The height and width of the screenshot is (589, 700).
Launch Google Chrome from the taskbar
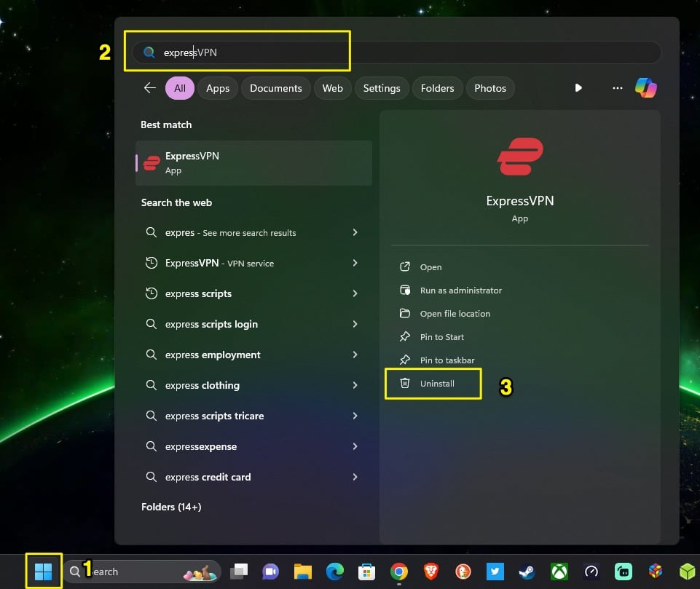398,572
